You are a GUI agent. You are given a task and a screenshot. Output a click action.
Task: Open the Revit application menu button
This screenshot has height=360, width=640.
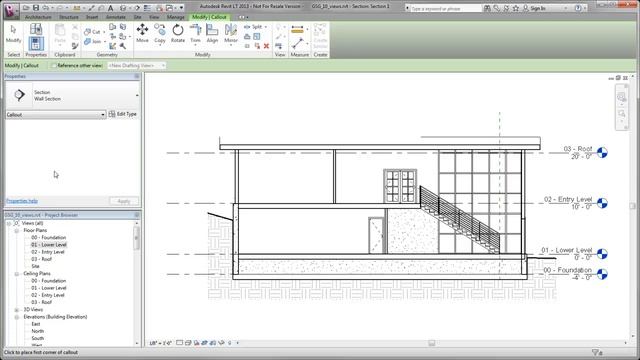(11, 10)
